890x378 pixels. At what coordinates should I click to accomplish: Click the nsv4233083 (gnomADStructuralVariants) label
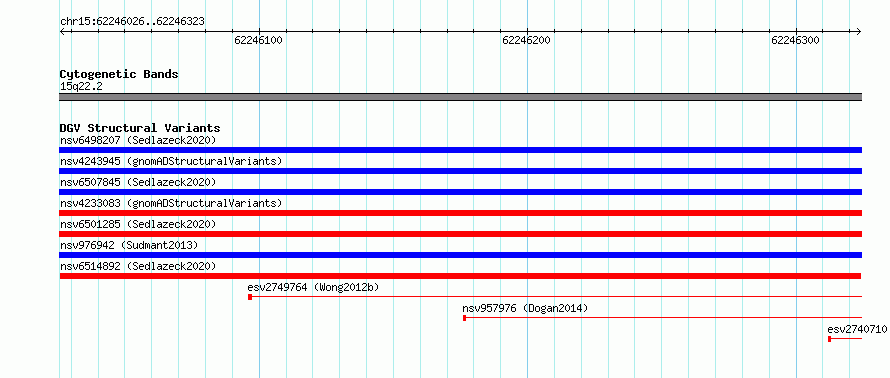(x=171, y=203)
